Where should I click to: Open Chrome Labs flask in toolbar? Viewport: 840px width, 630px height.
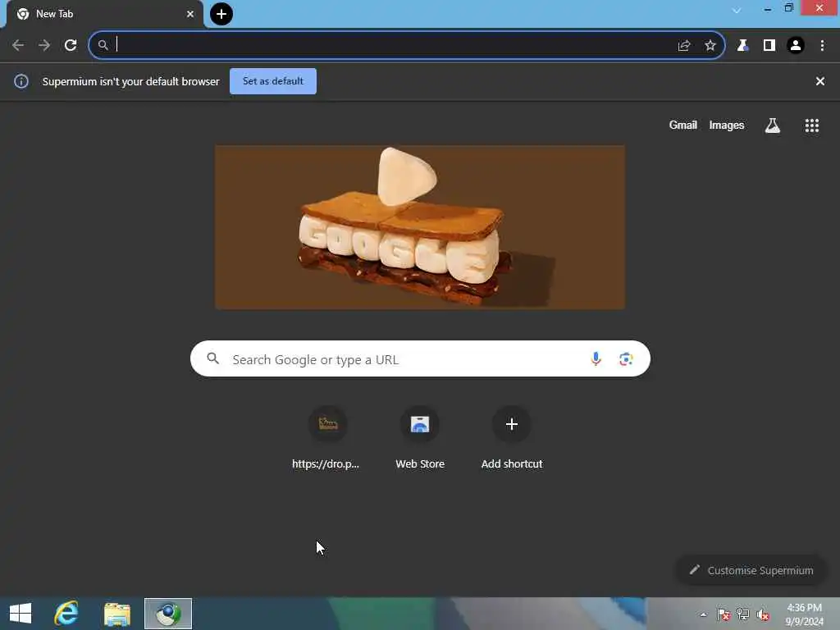(x=742, y=46)
